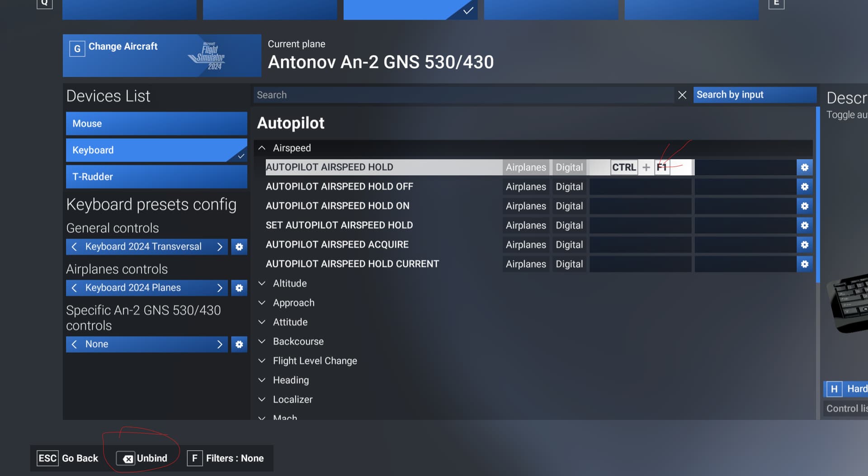Viewport: 868px width, 476px height.
Task: Open settings gear for AUTOPILOT AIRSPEED HOLD binding
Action: [805, 167]
